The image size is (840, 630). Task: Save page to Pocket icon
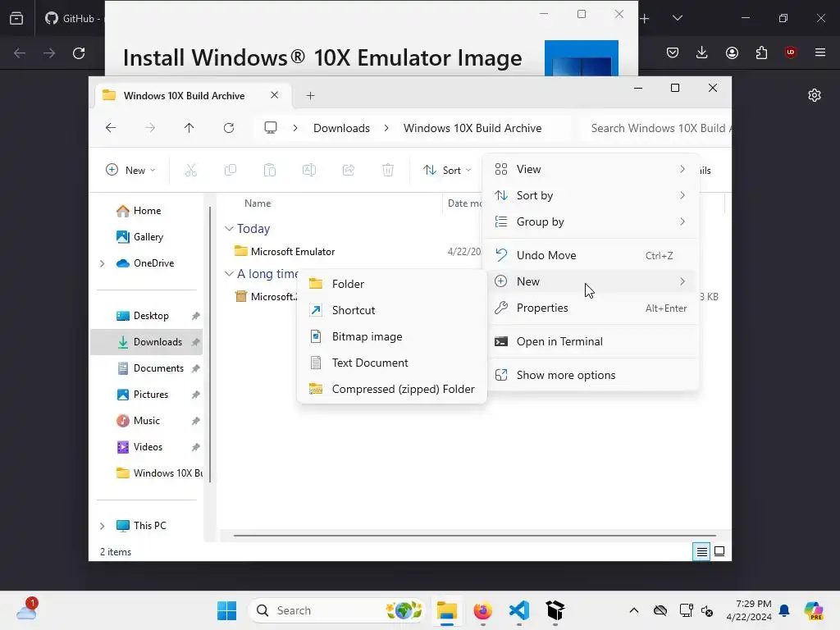(673, 52)
